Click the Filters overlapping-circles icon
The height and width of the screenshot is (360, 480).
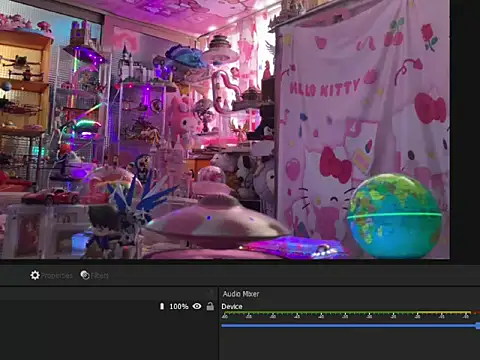pos(85,275)
